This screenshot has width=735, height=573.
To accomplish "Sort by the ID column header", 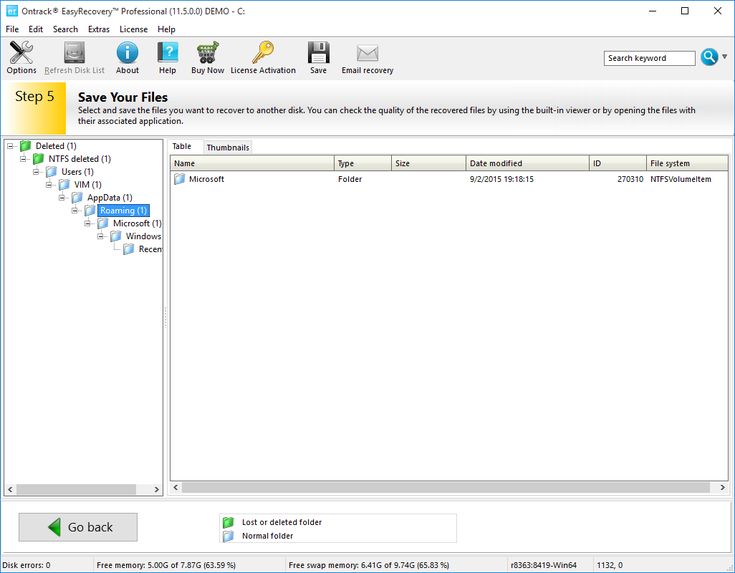I will [617, 163].
